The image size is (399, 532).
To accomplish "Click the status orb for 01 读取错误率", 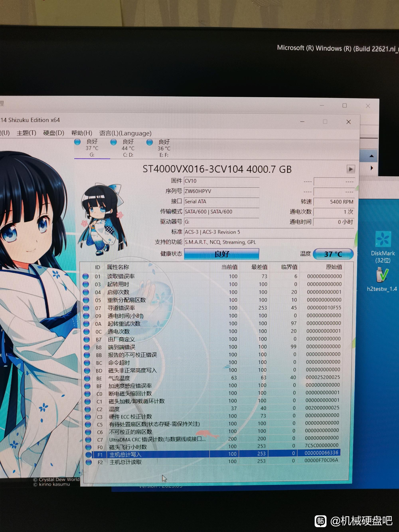I will click(x=86, y=276).
